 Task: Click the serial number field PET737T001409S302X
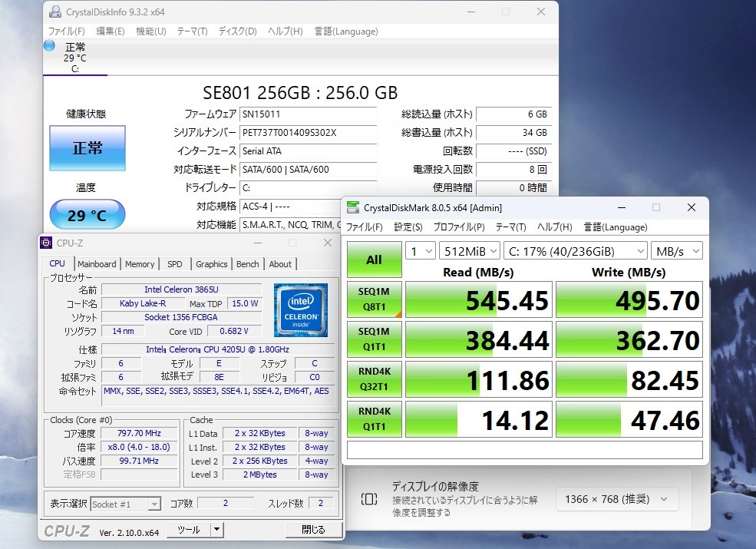click(x=308, y=133)
